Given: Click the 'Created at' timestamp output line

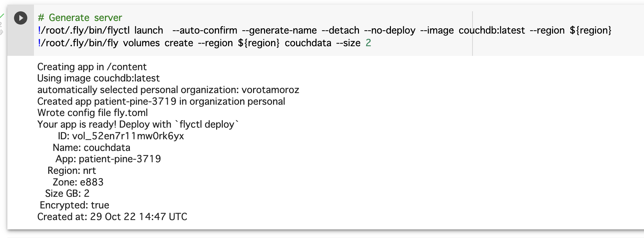Looking at the screenshot, I should coord(112,217).
